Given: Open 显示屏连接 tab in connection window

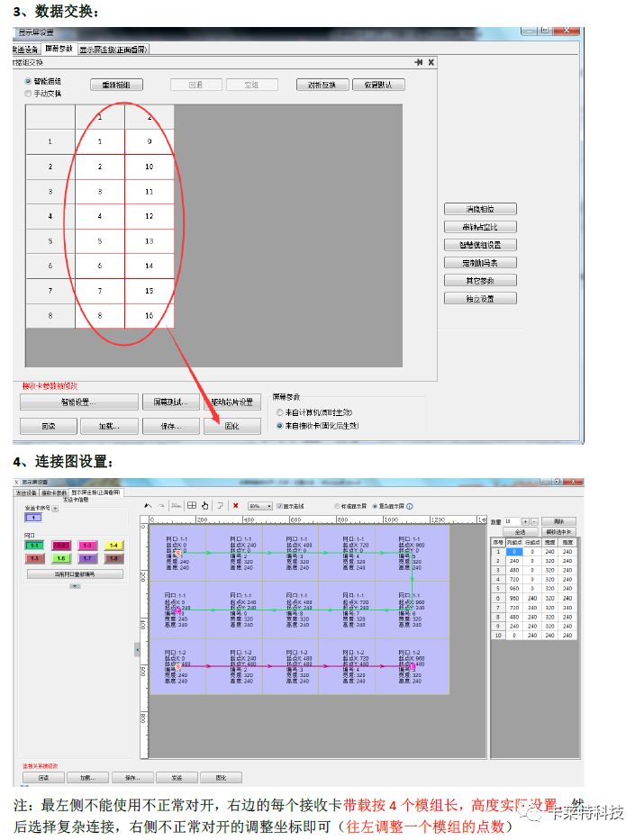Looking at the screenshot, I should point(96,492).
